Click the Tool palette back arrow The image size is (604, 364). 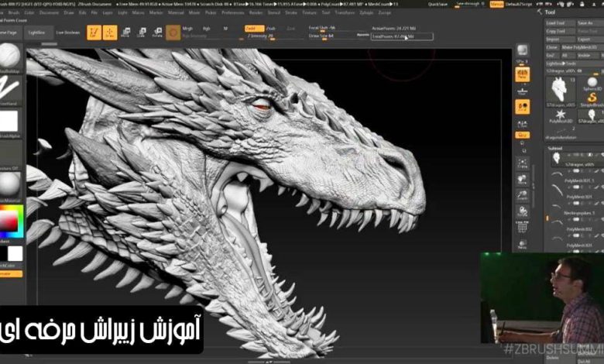coord(539,12)
